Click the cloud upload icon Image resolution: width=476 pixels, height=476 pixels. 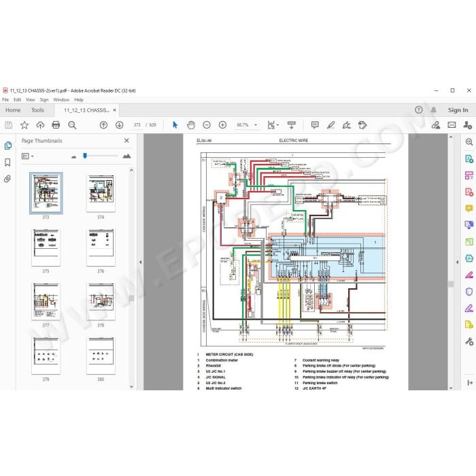pyautogui.click(x=40, y=124)
